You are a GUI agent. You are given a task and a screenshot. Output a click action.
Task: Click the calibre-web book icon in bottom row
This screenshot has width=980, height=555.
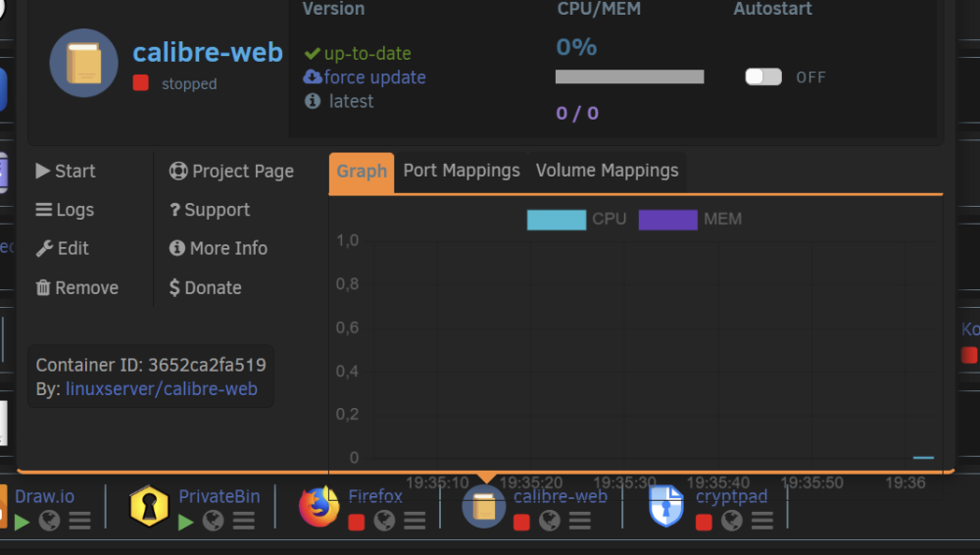point(484,506)
